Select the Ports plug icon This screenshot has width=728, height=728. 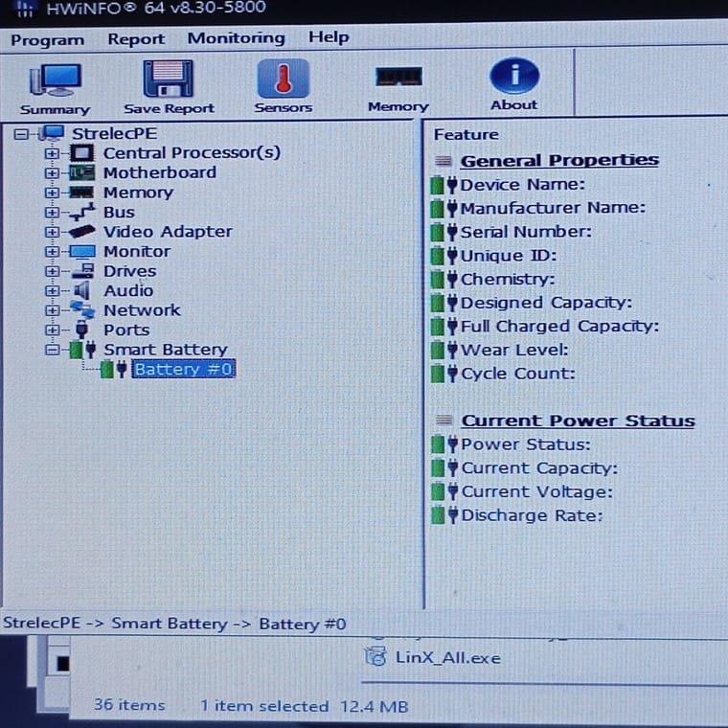[x=81, y=330]
